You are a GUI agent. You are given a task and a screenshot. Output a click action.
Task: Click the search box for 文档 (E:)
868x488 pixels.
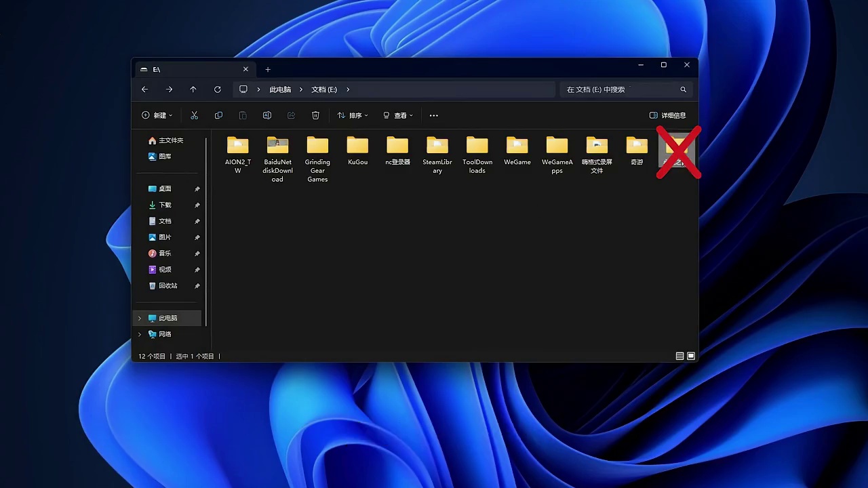click(x=617, y=89)
